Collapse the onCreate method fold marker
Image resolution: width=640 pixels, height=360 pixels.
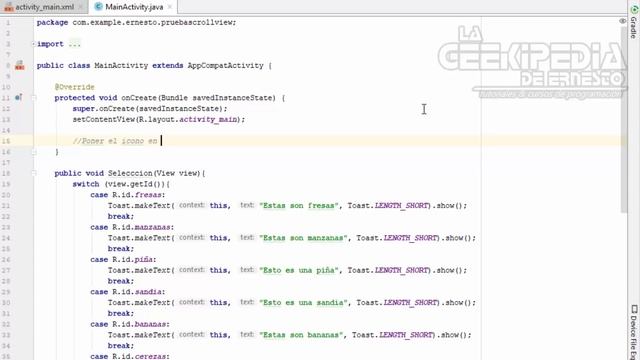pos(34,98)
